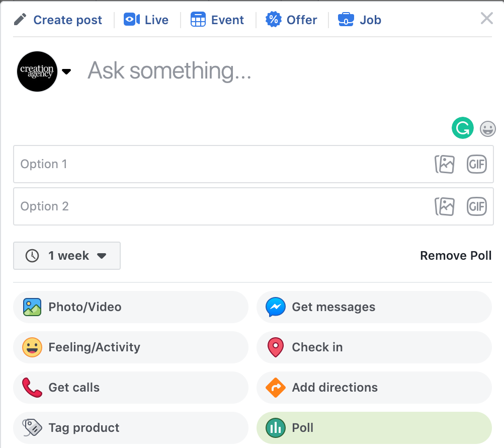Add image to Option 1
Viewport: 504px width, 448px height.
click(x=445, y=164)
